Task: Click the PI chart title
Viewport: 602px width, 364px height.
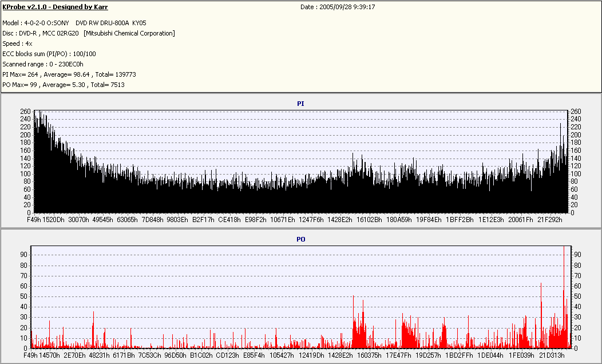Action: coord(300,104)
